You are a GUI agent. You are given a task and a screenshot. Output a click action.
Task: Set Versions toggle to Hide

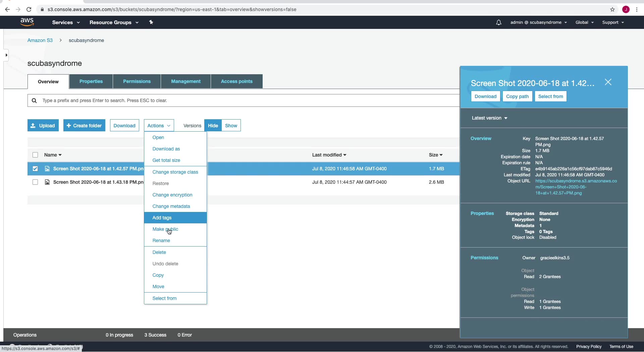(x=213, y=126)
